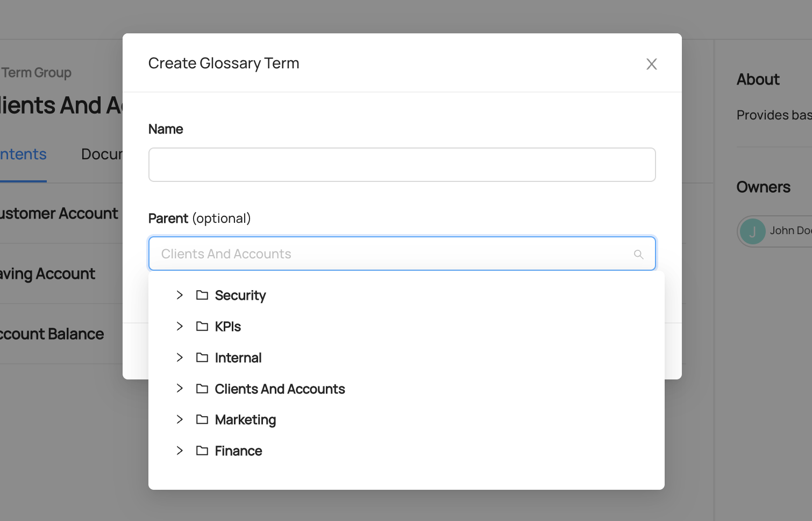Screen dimensions: 812x521
Task: Click the John Doe owner avatar
Action: pyautogui.click(x=752, y=231)
